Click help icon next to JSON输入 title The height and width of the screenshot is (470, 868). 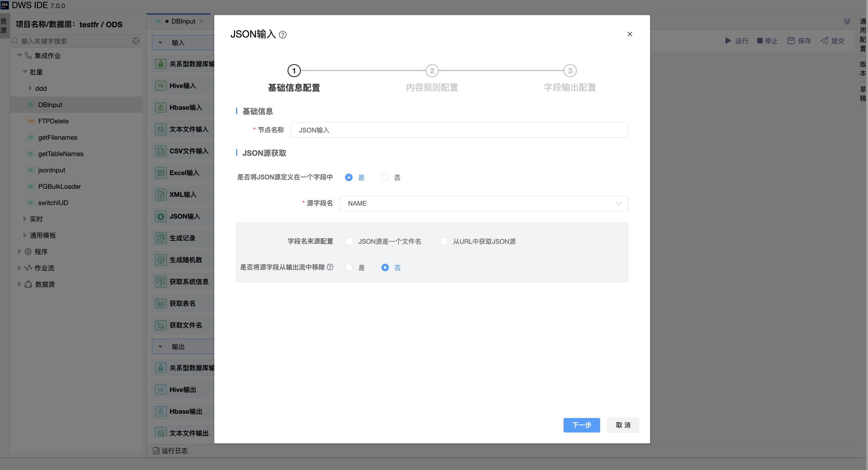tap(283, 35)
